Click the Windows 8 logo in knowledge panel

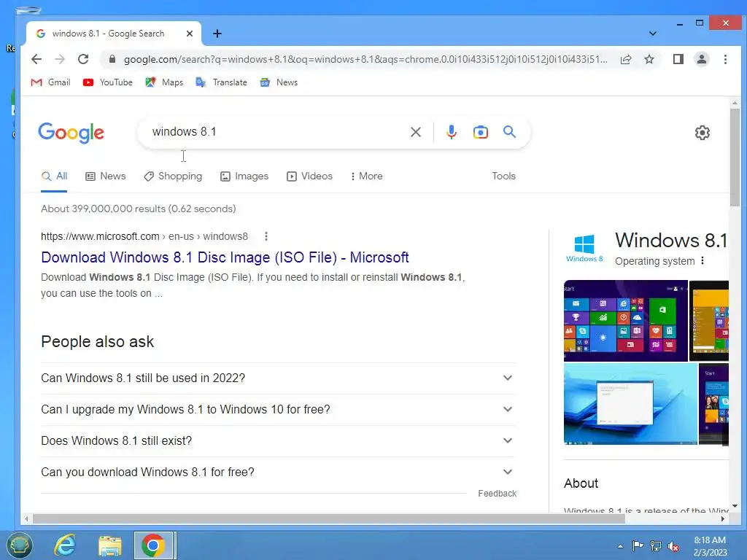584,248
